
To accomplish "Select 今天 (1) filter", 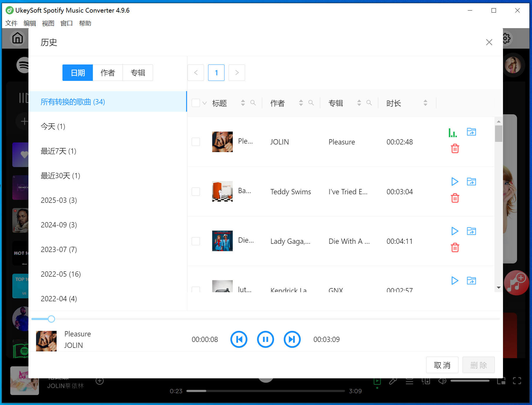I will coord(108,126).
